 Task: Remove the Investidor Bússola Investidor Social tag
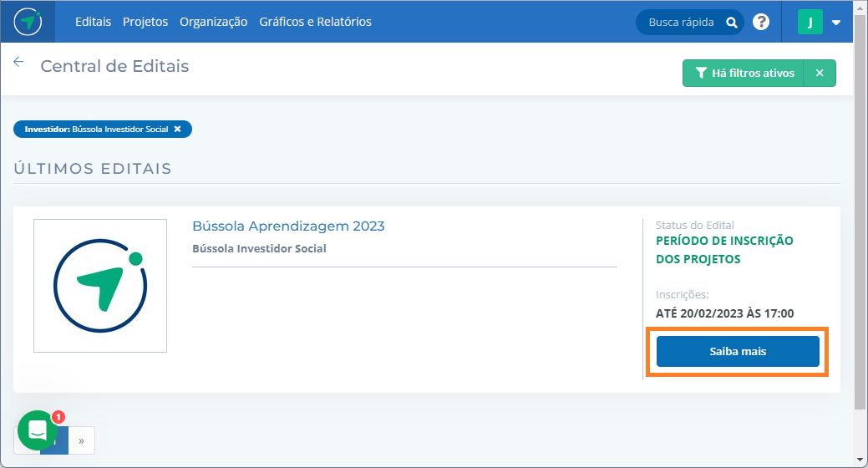pyautogui.click(x=178, y=129)
